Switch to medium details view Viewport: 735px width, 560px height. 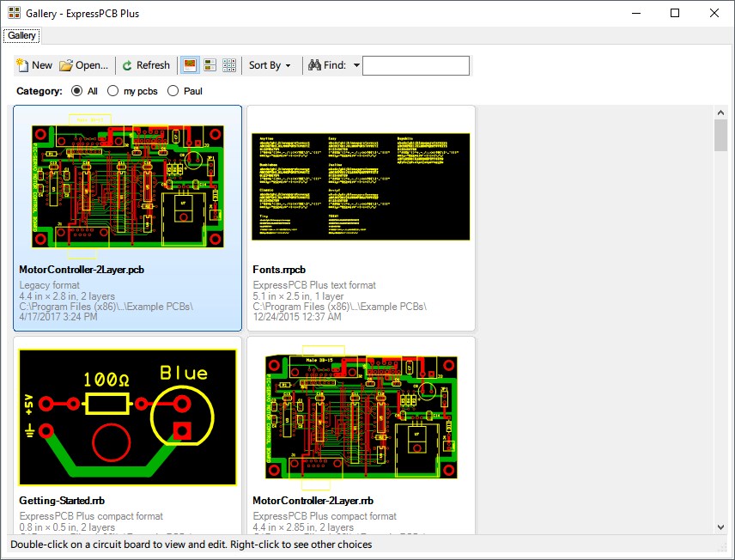pos(210,65)
